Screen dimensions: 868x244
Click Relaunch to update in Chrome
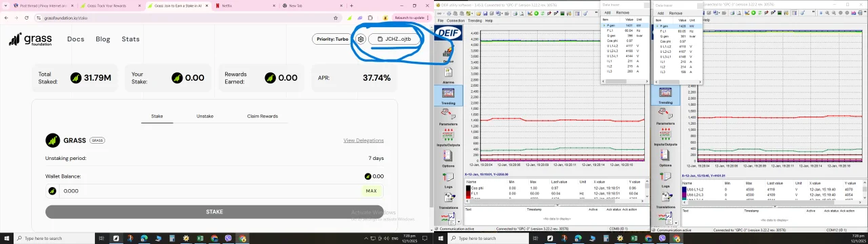tap(410, 18)
